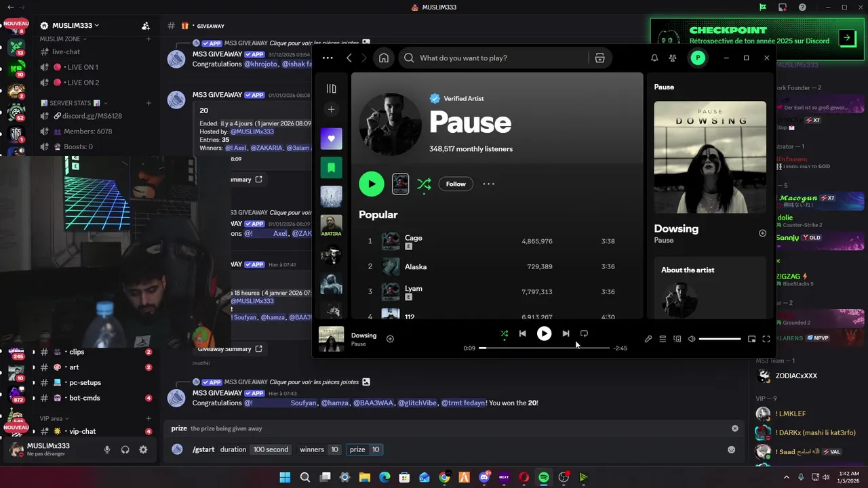This screenshot has height=488, width=868.
Task: Resume playback in the player bar
Action: coord(544,333)
